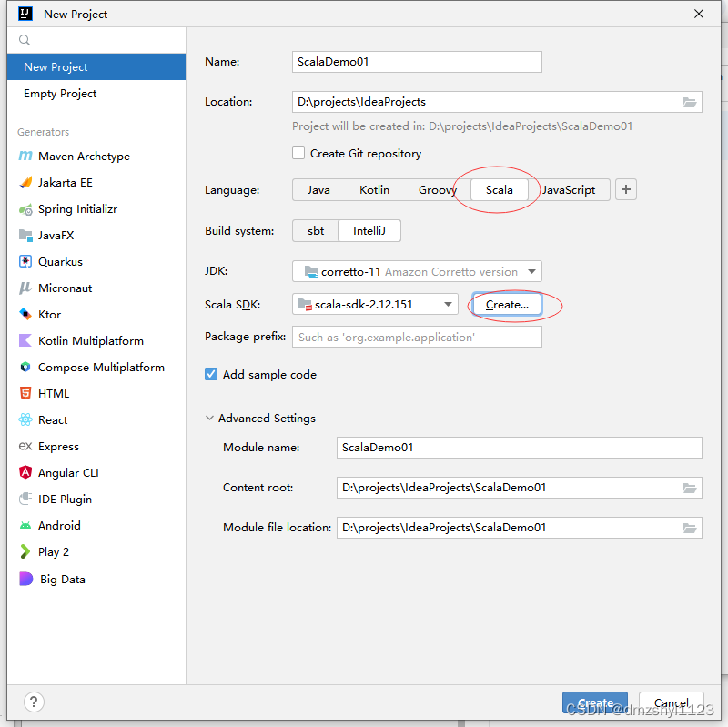Choose Scala as the language
728x727 pixels.
(x=499, y=190)
